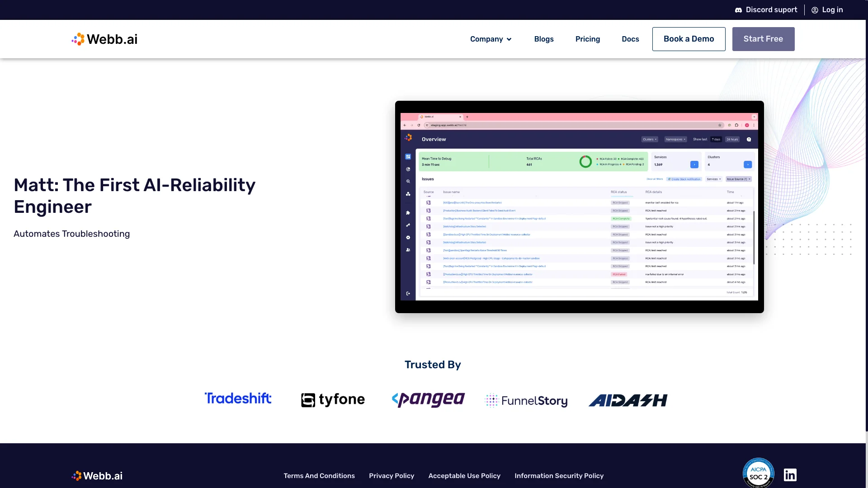This screenshot has height=488, width=868.
Task: Expand the Company menu in navigation
Action: [490, 39]
